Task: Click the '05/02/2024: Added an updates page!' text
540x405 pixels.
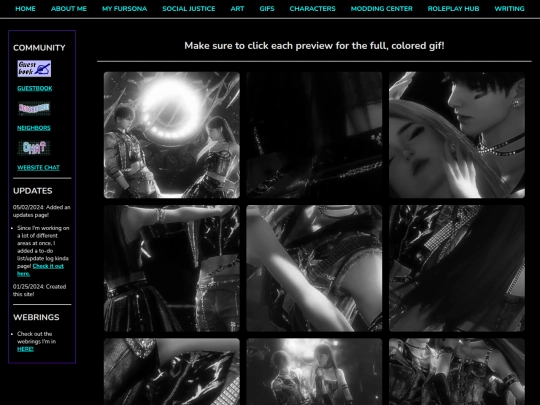Action: tap(42, 211)
